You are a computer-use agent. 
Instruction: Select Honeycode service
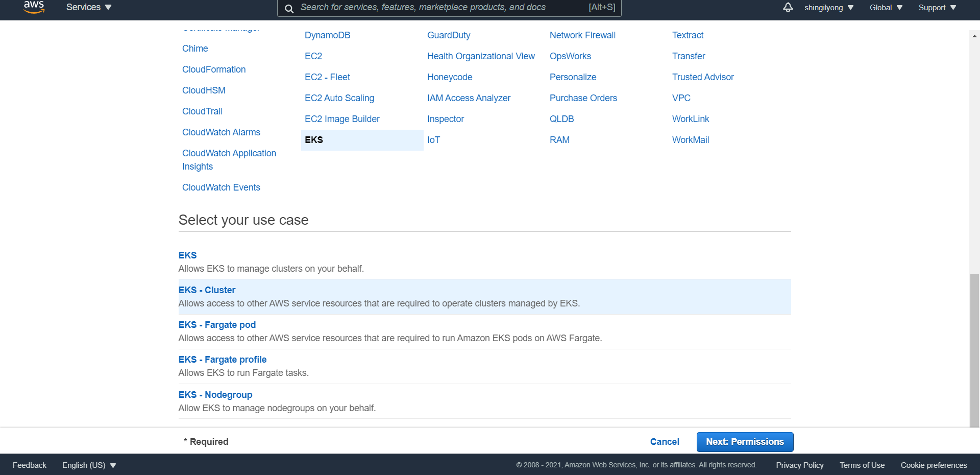click(x=450, y=77)
